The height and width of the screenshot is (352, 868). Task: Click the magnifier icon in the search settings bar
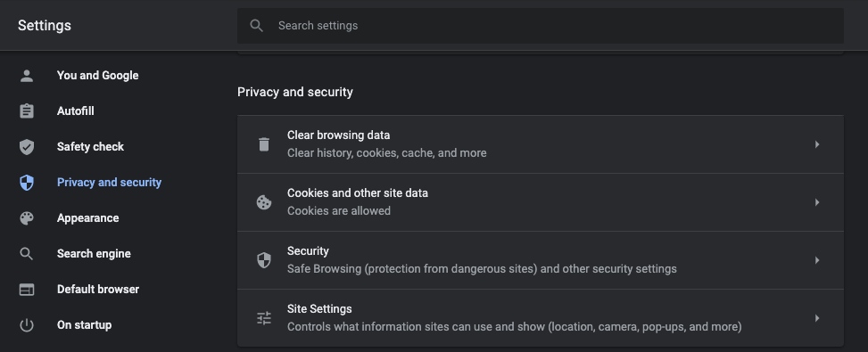(x=256, y=26)
